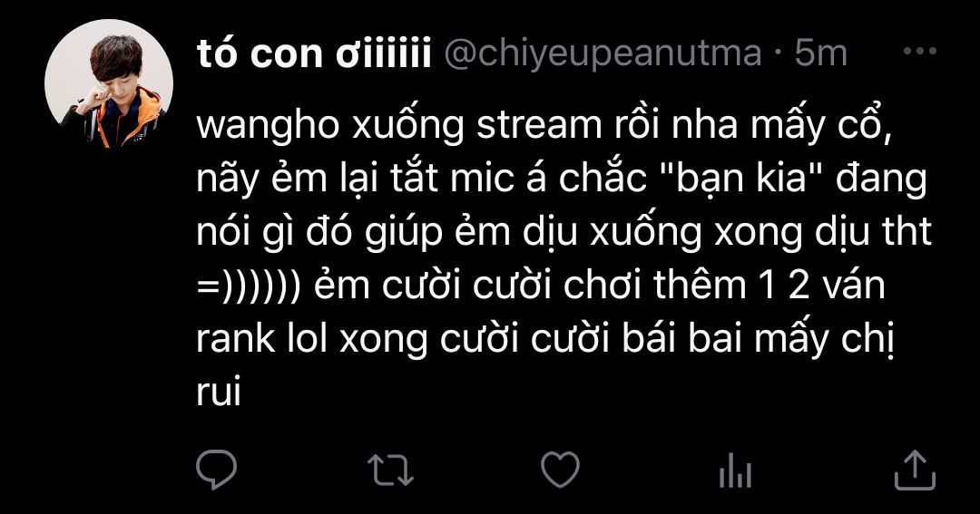Image resolution: width=980 pixels, height=514 pixels.
Task: View tweet analytics bar chart icon
Action: coord(735,470)
